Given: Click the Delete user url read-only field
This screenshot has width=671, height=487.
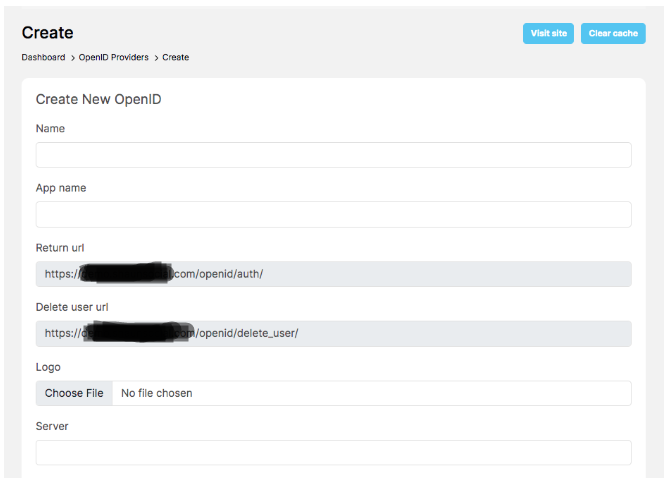Looking at the screenshot, I should click(x=333, y=333).
